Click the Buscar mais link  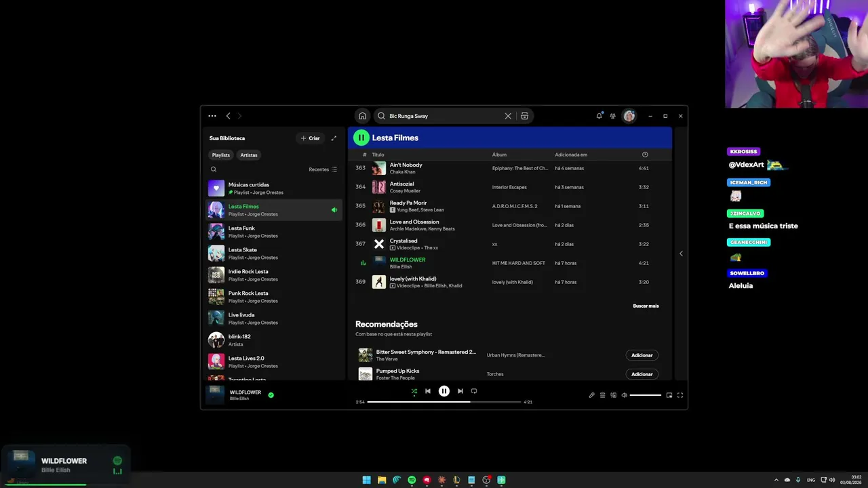point(646,306)
